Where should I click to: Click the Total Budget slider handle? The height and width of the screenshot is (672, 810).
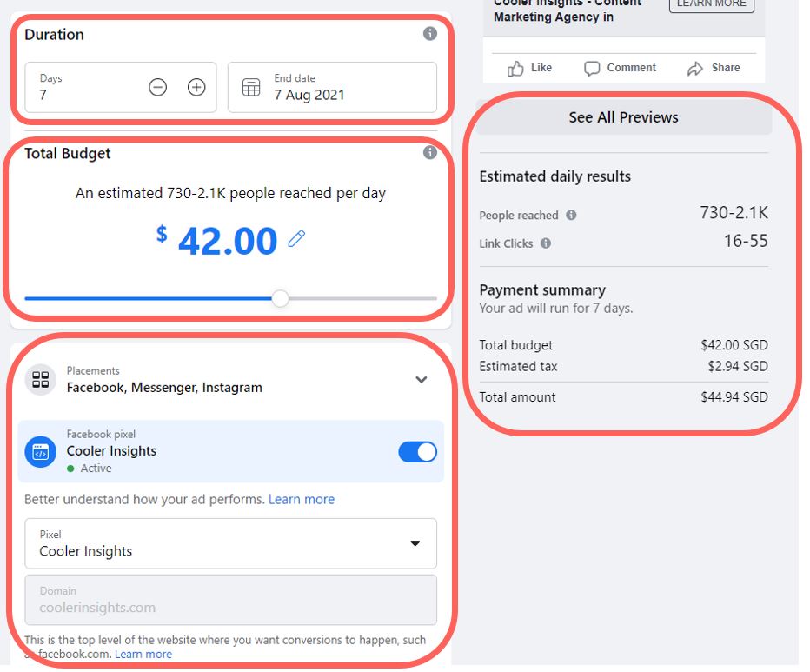tap(280, 298)
